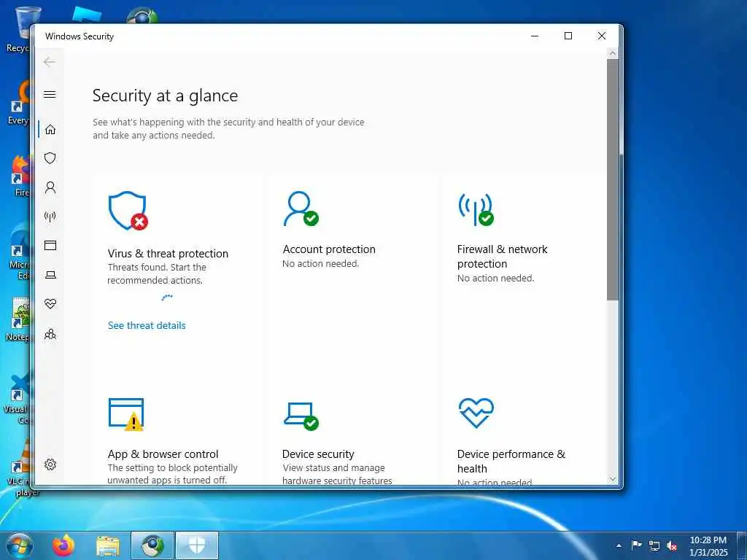The image size is (747, 560).
Task: Open Device performance heart icon in sidebar
Action: pyautogui.click(x=50, y=304)
